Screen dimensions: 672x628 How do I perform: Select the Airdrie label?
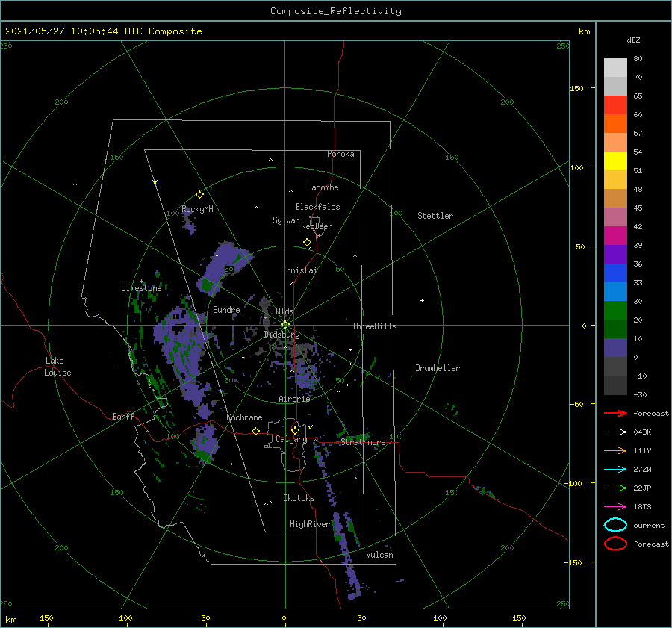pos(294,399)
